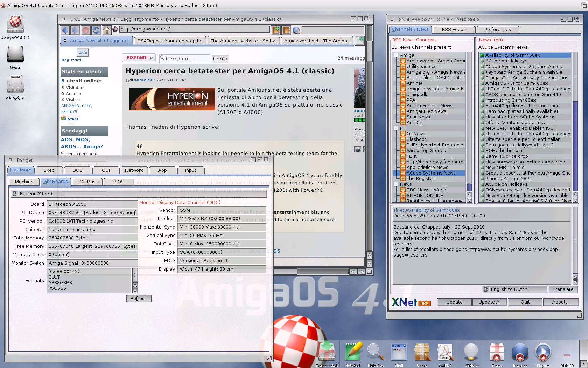Open the Extras subdock
This screenshot has height=368, width=588.
point(497,354)
